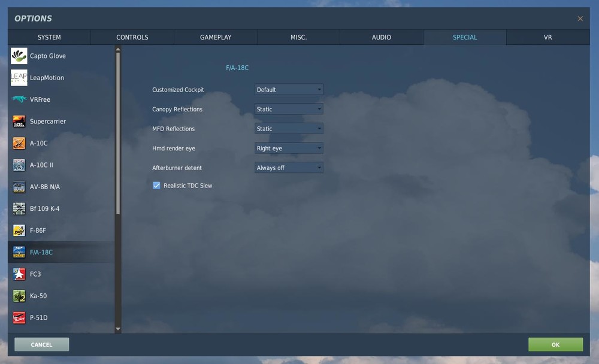Select the Ka-50 module icon
Screen dimensions: 599x364
19,296
